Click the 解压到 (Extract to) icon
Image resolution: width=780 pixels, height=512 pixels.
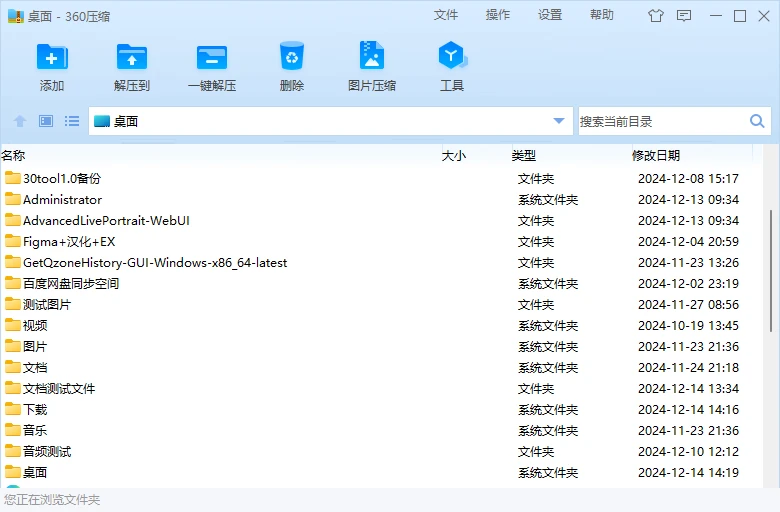click(x=132, y=57)
